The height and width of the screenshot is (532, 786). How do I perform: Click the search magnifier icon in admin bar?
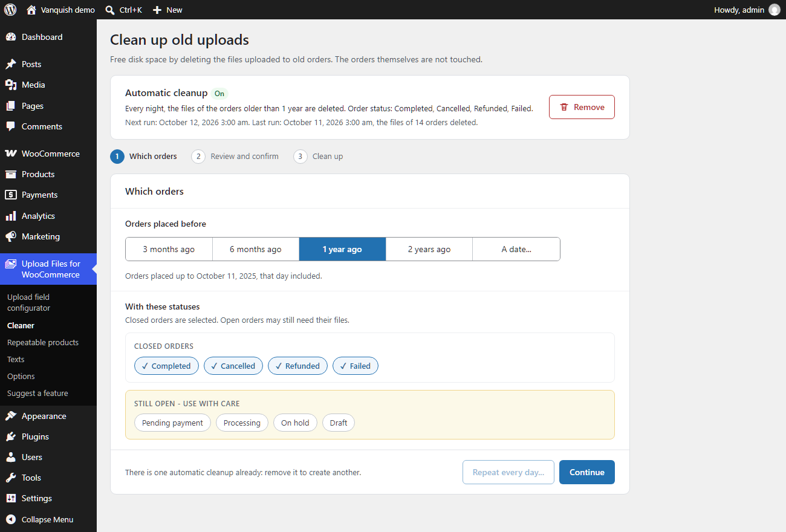pyautogui.click(x=109, y=10)
